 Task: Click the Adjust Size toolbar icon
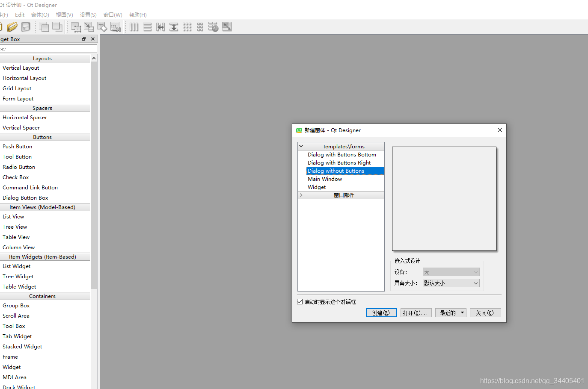[x=227, y=27]
